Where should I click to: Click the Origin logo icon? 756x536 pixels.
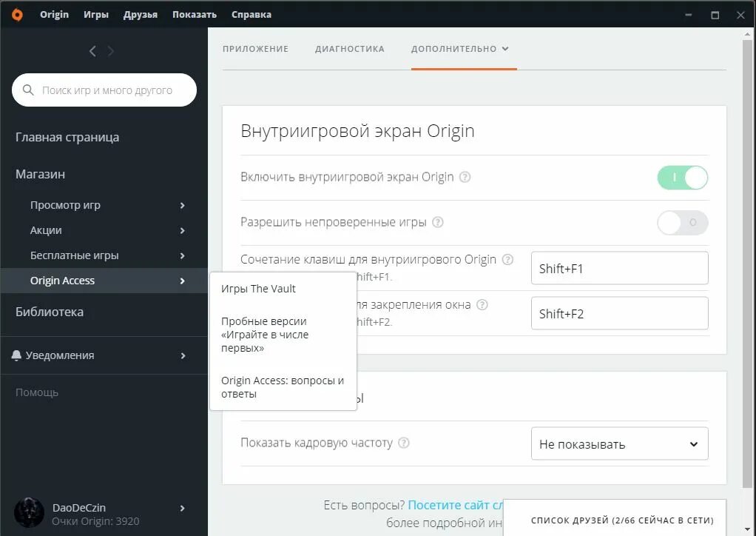tap(17, 15)
